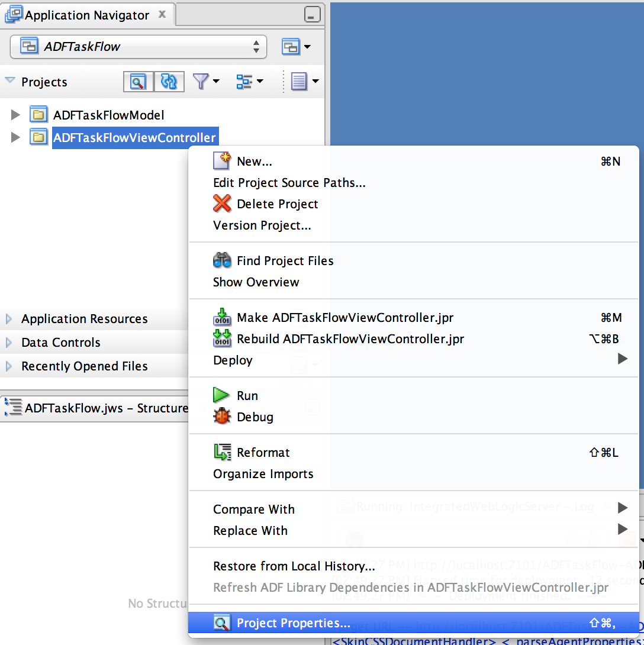Image resolution: width=644 pixels, height=645 pixels.
Task: Open the application menu dropdown button
Action: point(297,47)
